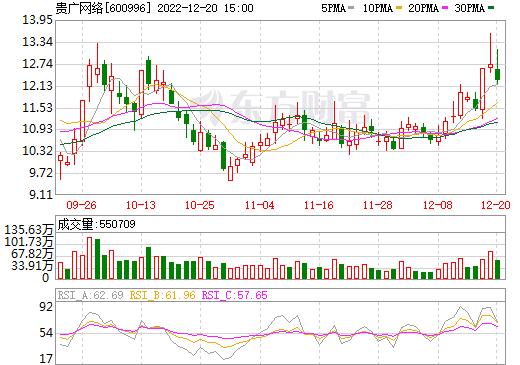Click the tallest red bar in the volume chart
The height and width of the screenshot is (365, 520).
[x=89, y=258]
